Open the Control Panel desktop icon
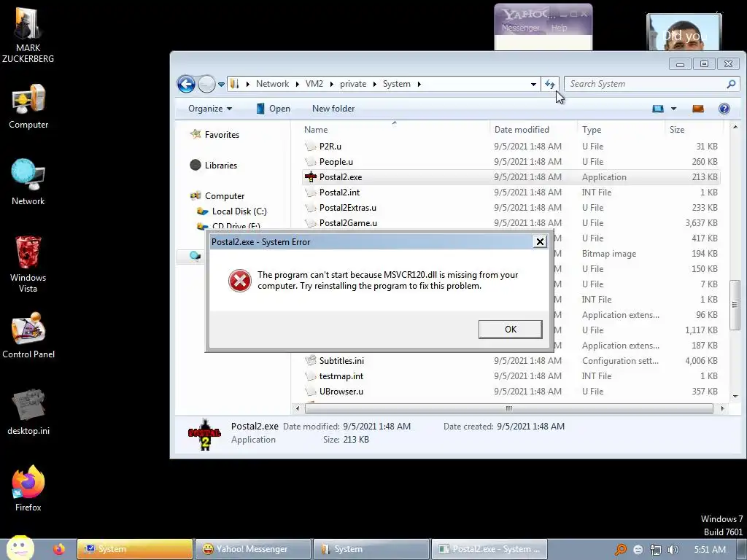This screenshot has width=747, height=560. [28, 335]
